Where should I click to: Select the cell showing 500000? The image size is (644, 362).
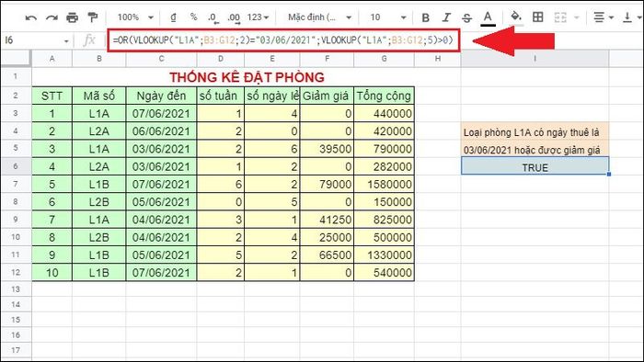point(384,237)
